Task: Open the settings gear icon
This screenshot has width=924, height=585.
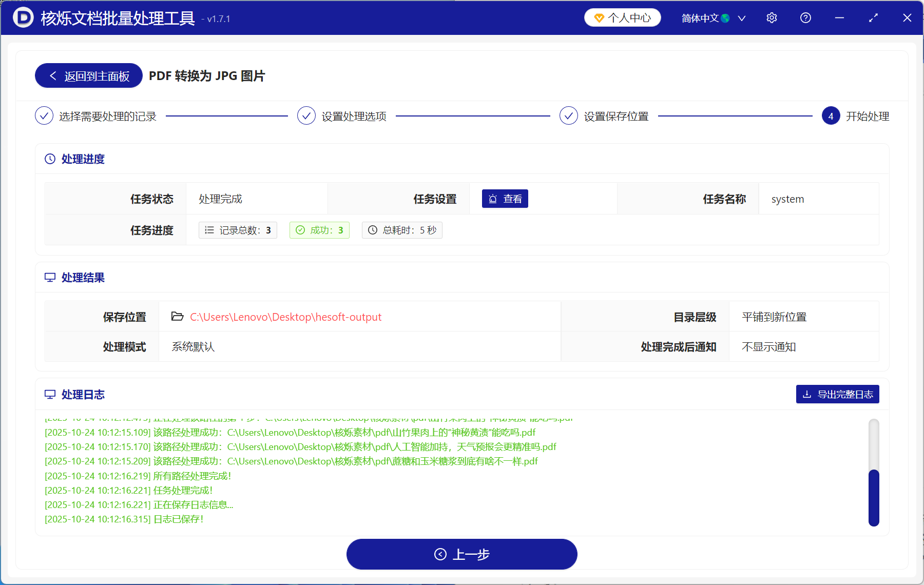Action: point(772,17)
